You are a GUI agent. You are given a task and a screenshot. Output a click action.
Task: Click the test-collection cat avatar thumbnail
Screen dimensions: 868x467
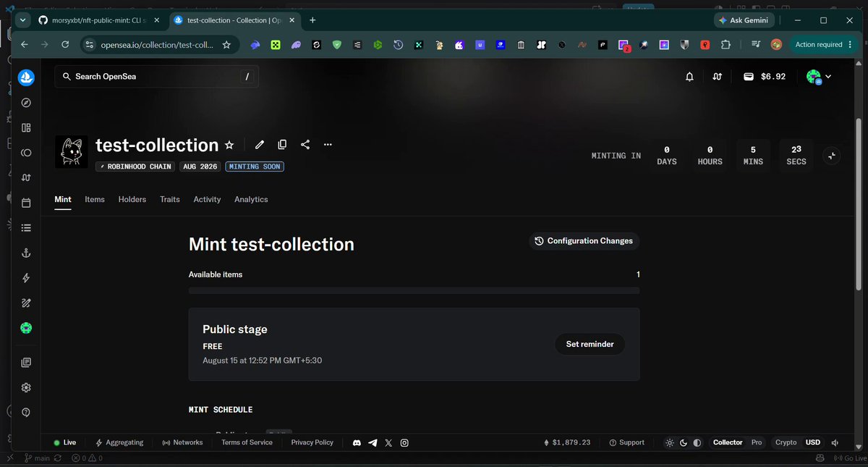72,152
